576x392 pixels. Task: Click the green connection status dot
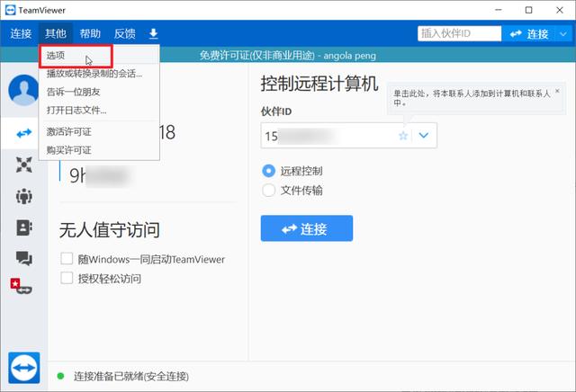tap(60, 376)
